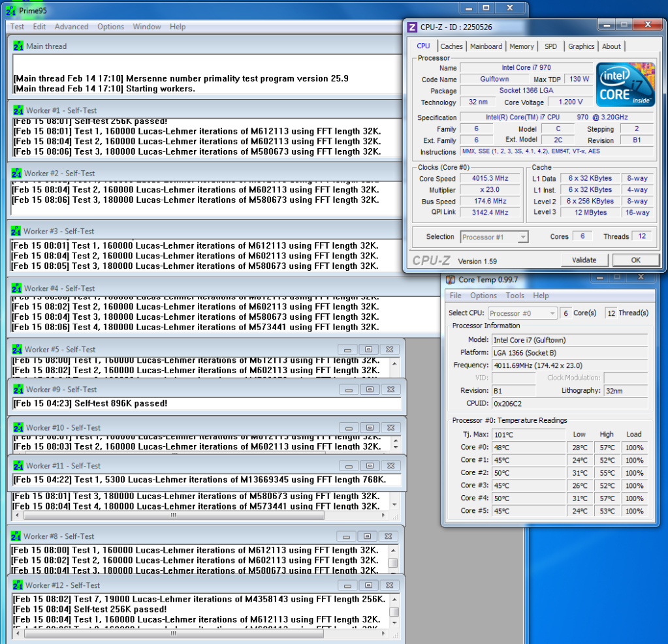Viewport: 668px width, 644px height.
Task: Click the Core Temp title bar icon
Action: 451,280
